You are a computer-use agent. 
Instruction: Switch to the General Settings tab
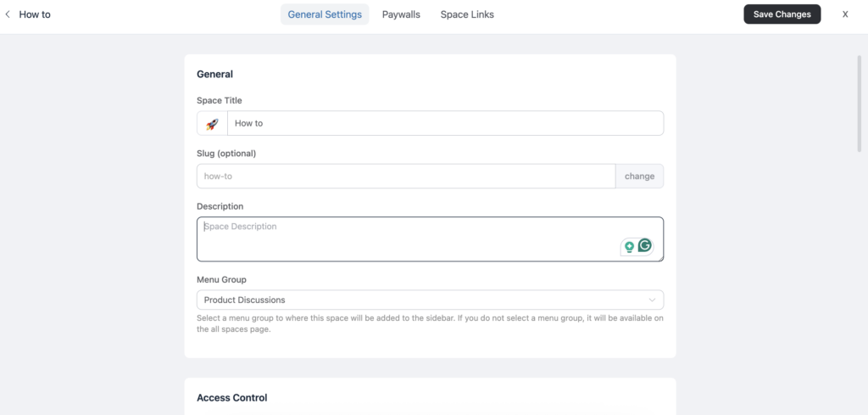325,14
